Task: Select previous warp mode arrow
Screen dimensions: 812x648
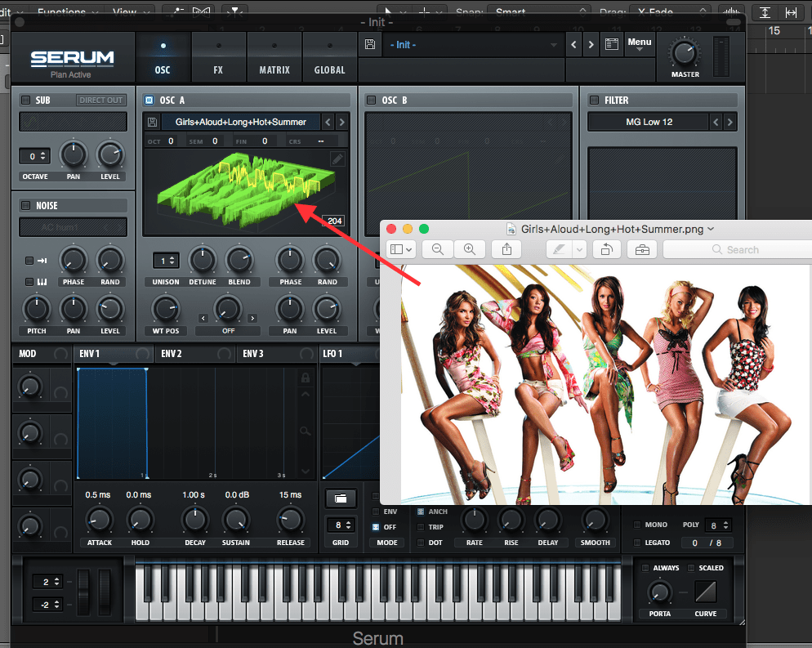Action: pyautogui.click(x=203, y=318)
